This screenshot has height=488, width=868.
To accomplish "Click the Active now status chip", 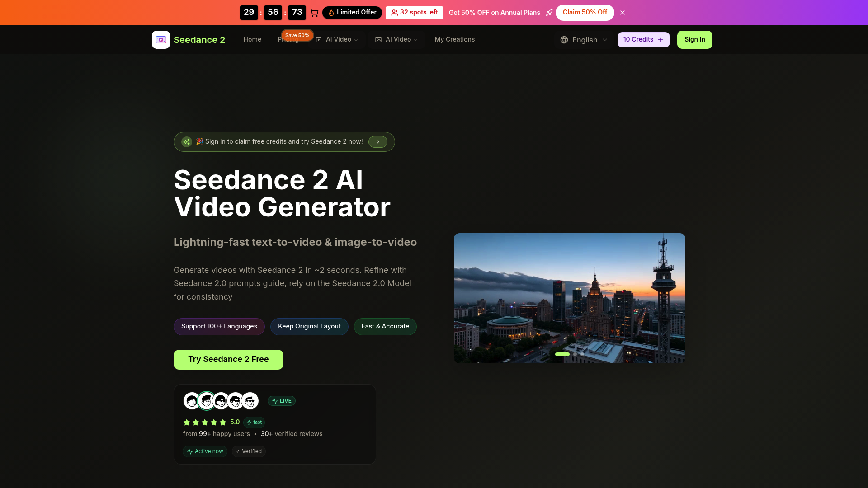I will (x=205, y=451).
